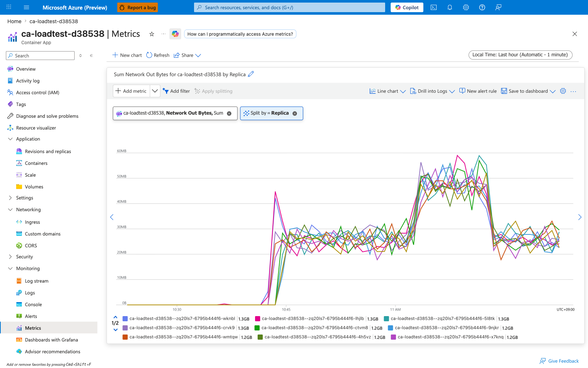Open the notifications bell

click(x=450, y=7)
